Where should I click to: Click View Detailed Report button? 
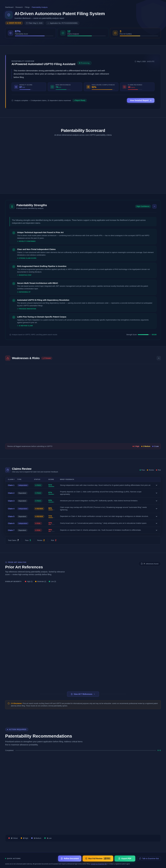141,100
